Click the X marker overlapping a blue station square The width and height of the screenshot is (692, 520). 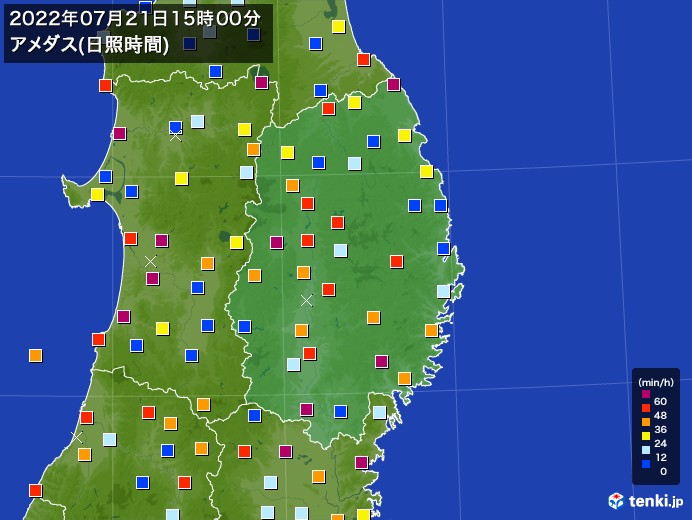coord(175,136)
